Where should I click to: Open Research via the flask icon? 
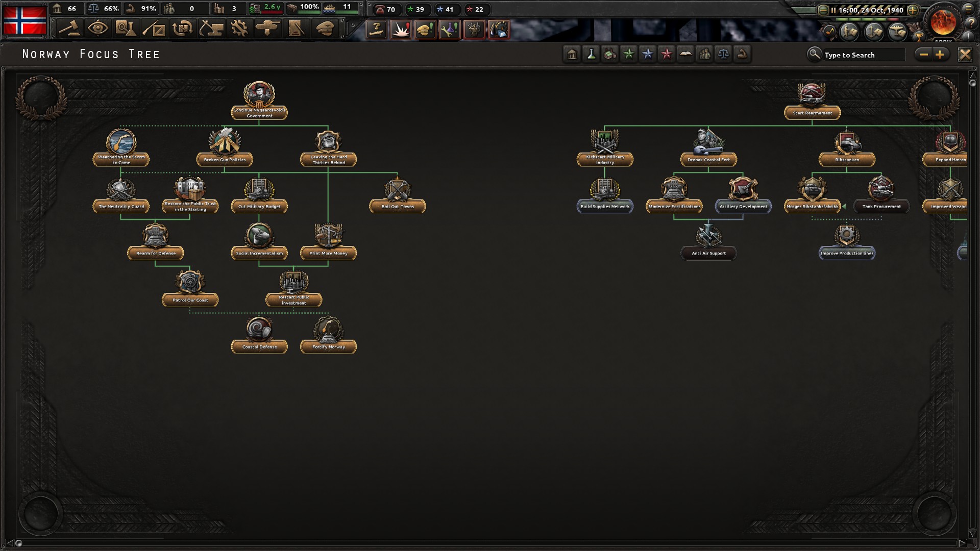tap(127, 29)
